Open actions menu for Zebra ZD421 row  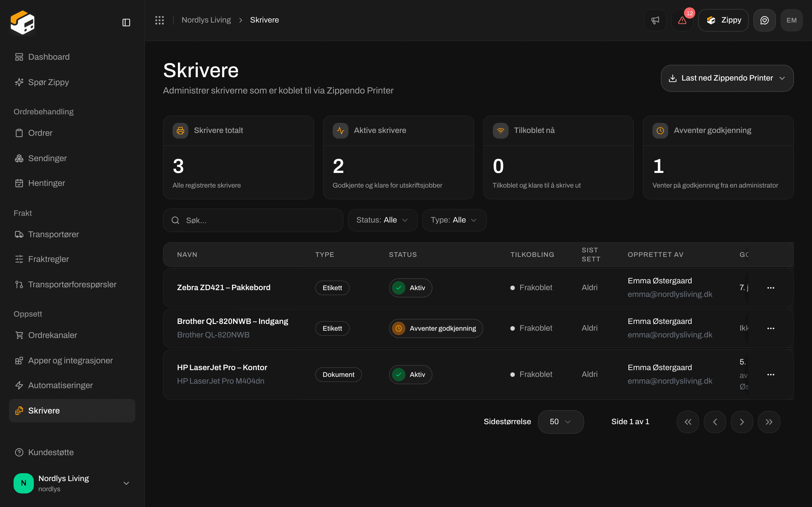tap(771, 288)
